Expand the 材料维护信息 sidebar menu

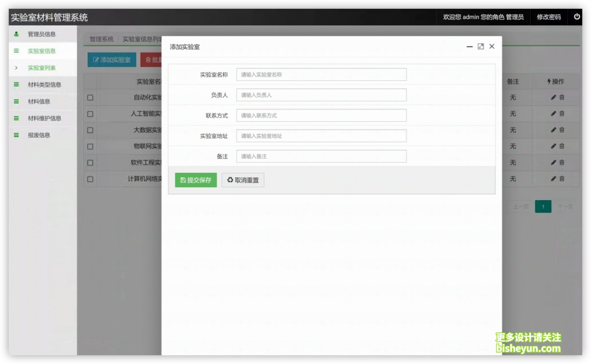(x=42, y=119)
